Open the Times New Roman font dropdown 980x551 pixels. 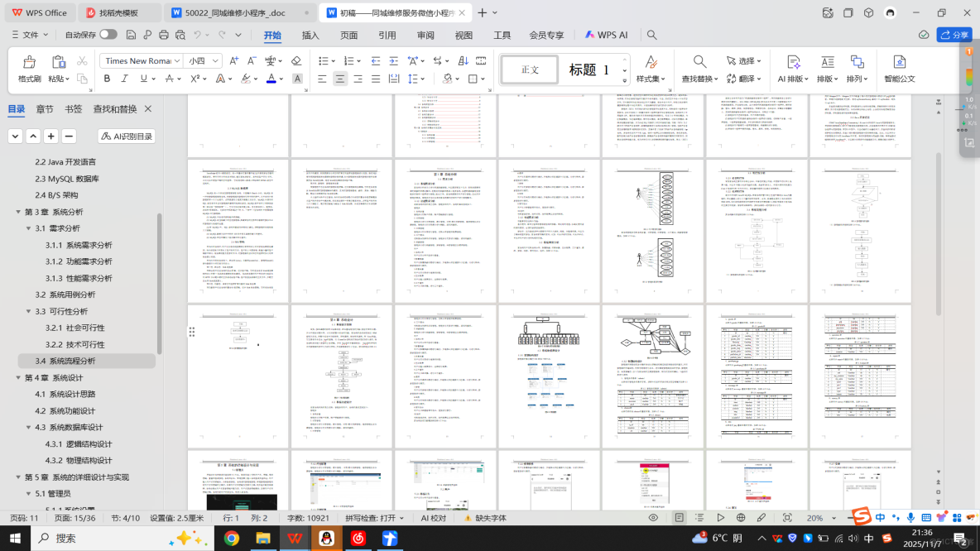[141, 60]
